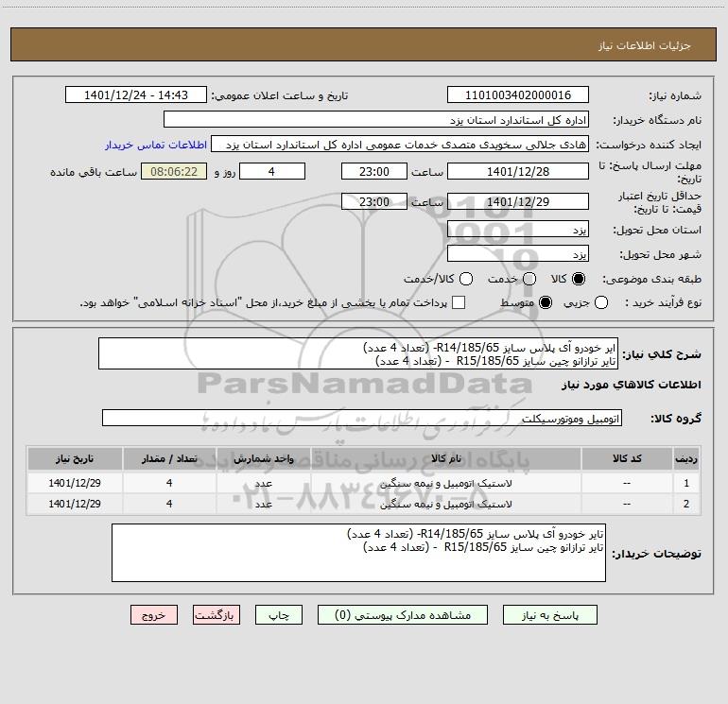Click the گروه کالا field اتومبیل وموتورسیکلت
This screenshot has width=728, height=704.
[362, 418]
